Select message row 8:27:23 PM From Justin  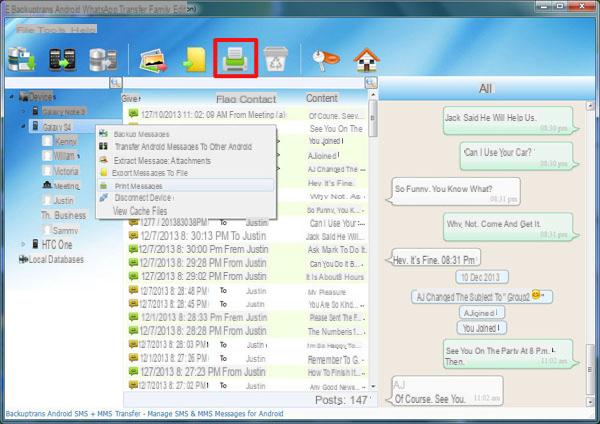tap(247, 372)
